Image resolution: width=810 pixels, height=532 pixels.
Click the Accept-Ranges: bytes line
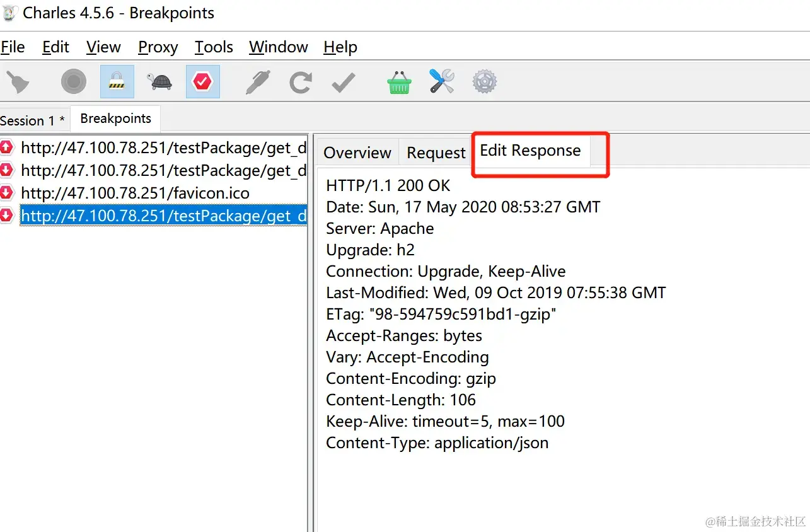point(404,335)
